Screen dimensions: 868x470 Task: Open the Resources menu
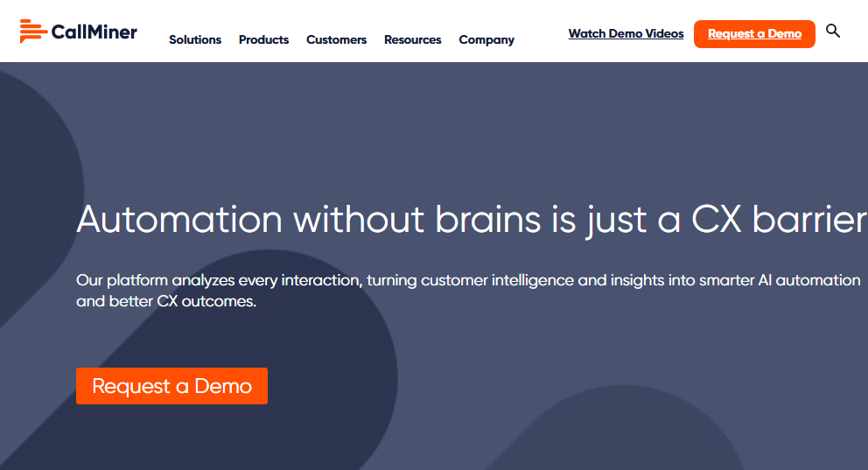click(412, 40)
